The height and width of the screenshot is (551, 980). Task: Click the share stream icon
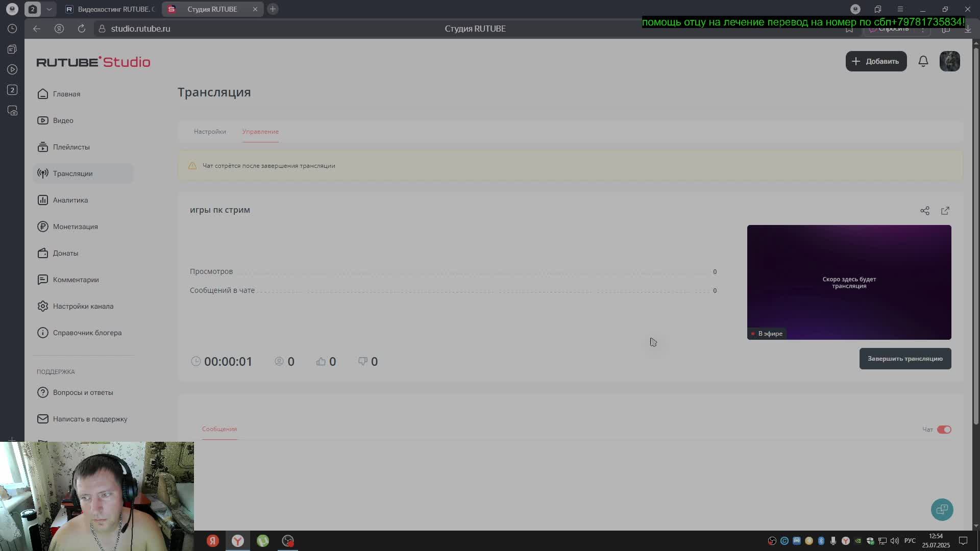924,211
